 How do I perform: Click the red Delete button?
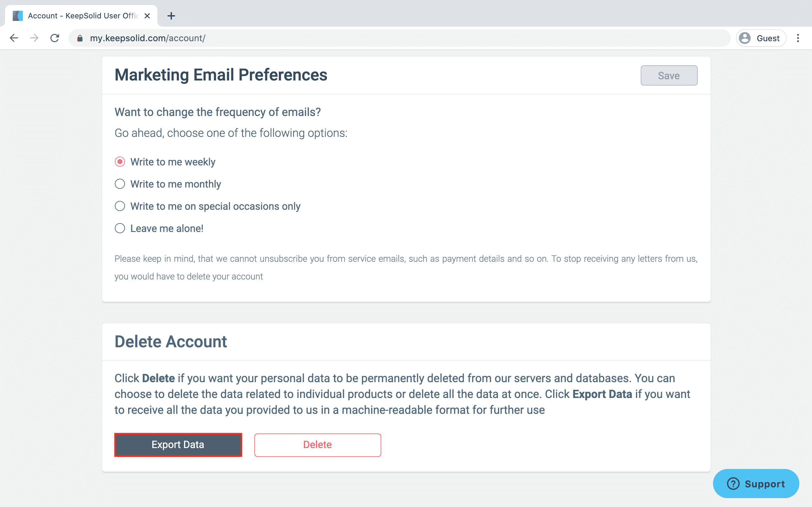click(318, 445)
